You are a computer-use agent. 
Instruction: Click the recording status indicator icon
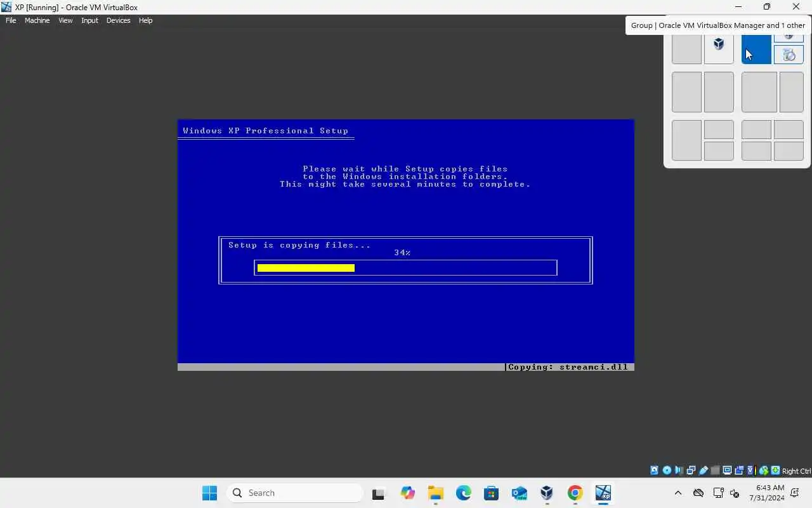(x=739, y=471)
